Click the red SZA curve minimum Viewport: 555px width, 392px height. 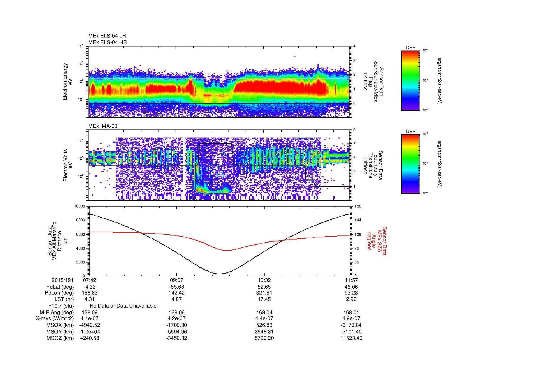click(x=226, y=250)
